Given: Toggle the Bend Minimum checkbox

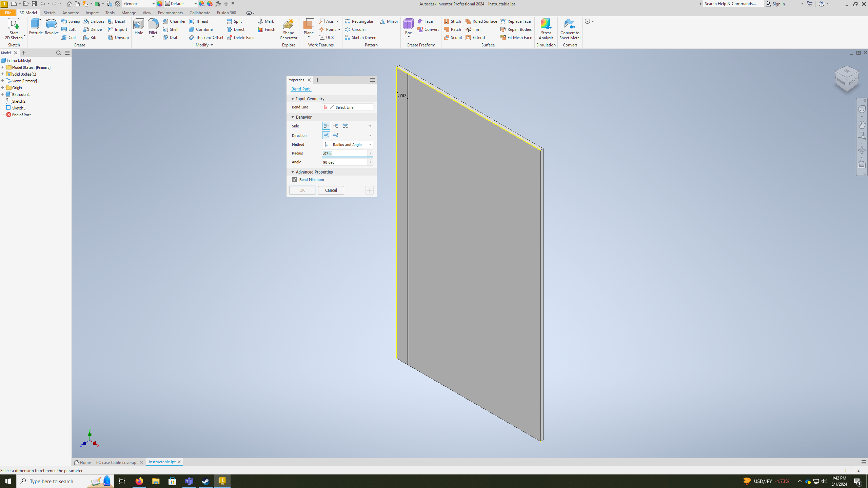Looking at the screenshot, I should tap(295, 179).
